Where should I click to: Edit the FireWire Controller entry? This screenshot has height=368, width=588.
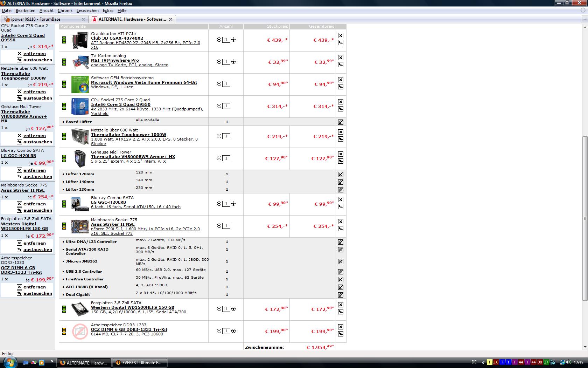click(x=341, y=279)
